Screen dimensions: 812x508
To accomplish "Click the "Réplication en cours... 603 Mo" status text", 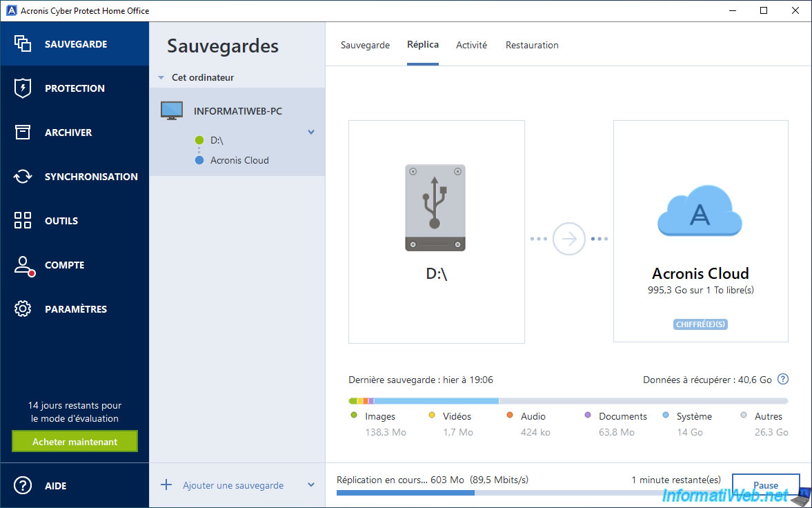I will click(400, 480).
